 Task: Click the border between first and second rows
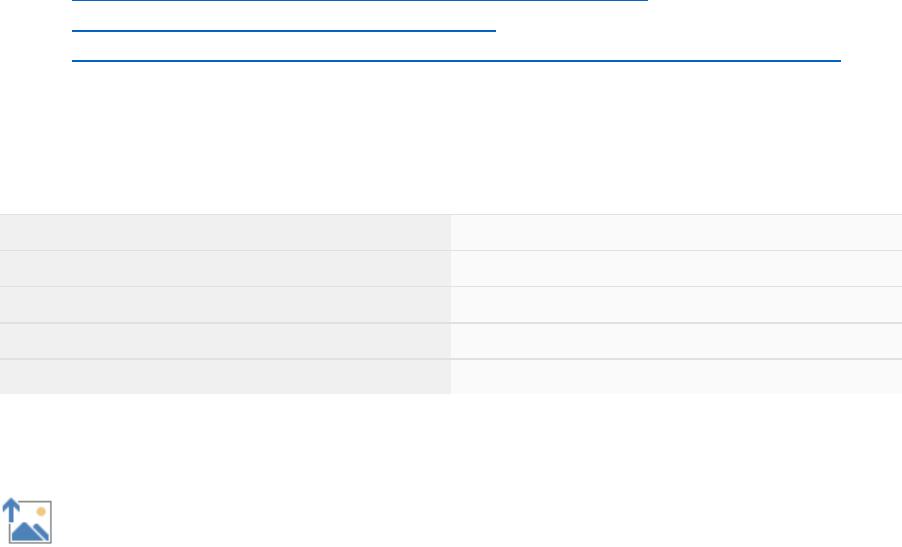click(x=450, y=250)
